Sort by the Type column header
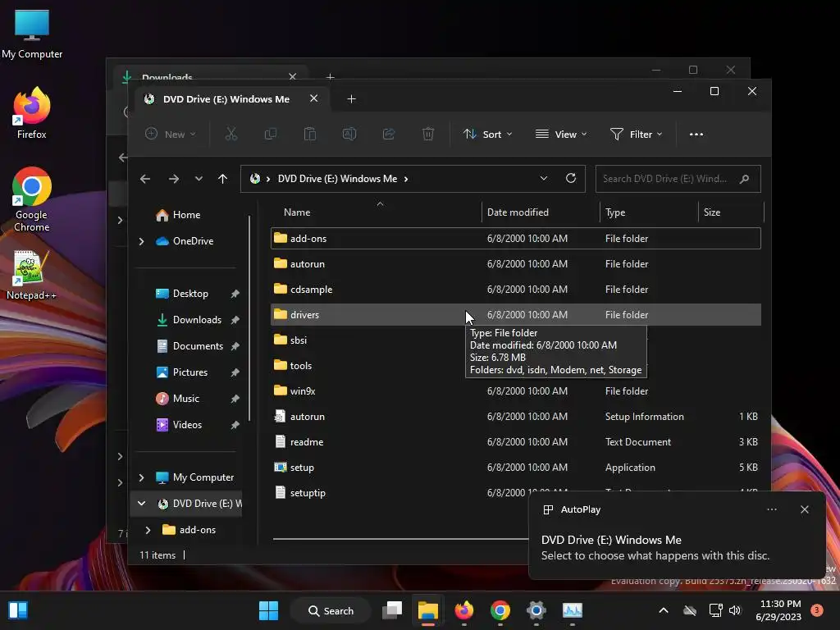Viewport: 840px width, 630px height. point(615,212)
